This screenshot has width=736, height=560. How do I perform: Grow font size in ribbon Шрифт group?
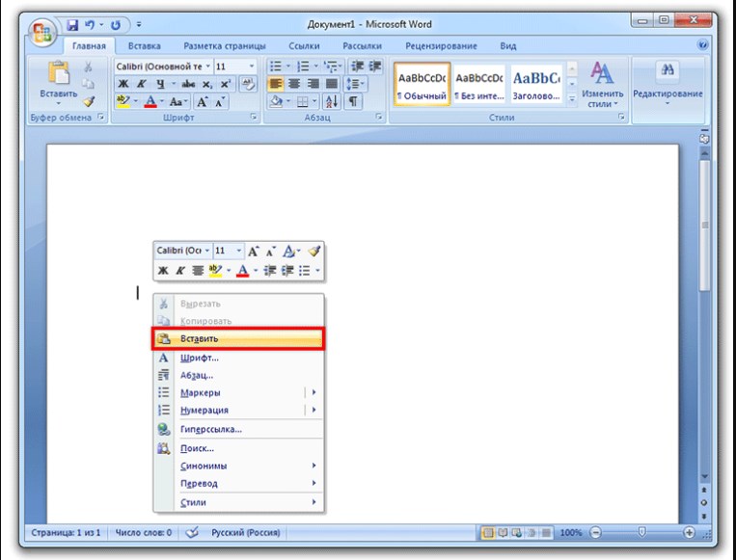[x=203, y=102]
